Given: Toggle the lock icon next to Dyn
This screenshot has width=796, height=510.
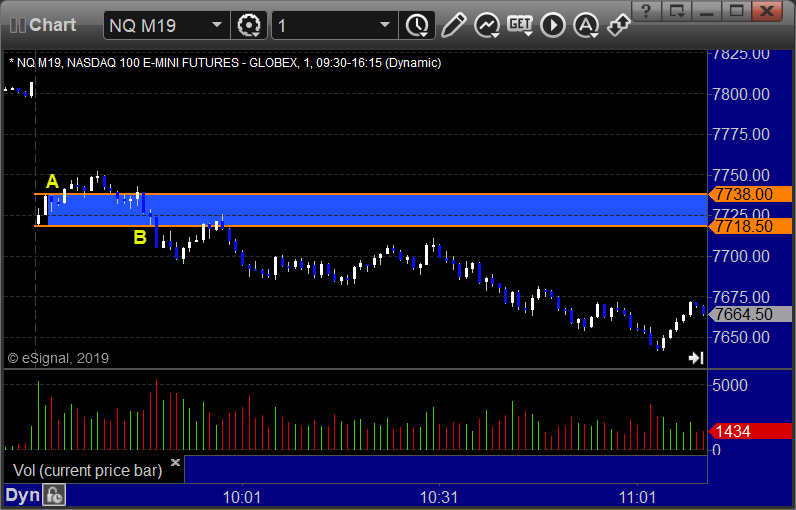Looking at the screenshot, I should coord(54,495).
